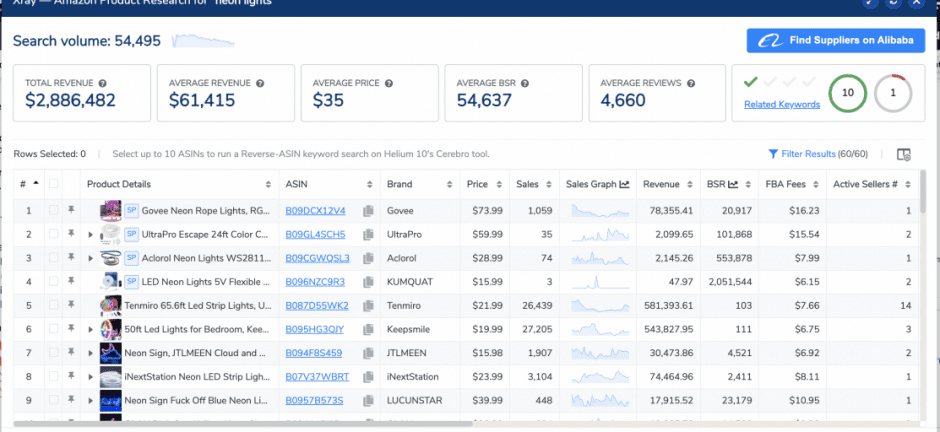940x432 pixels.
Task: Expand the iNextStation Neon LED Strip row
Action: (x=91, y=377)
